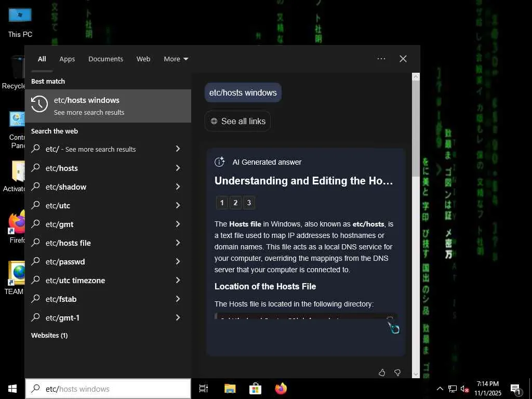The width and height of the screenshot is (532, 399).
Task: Expand the More filter dropdown
Action: tap(176, 59)
